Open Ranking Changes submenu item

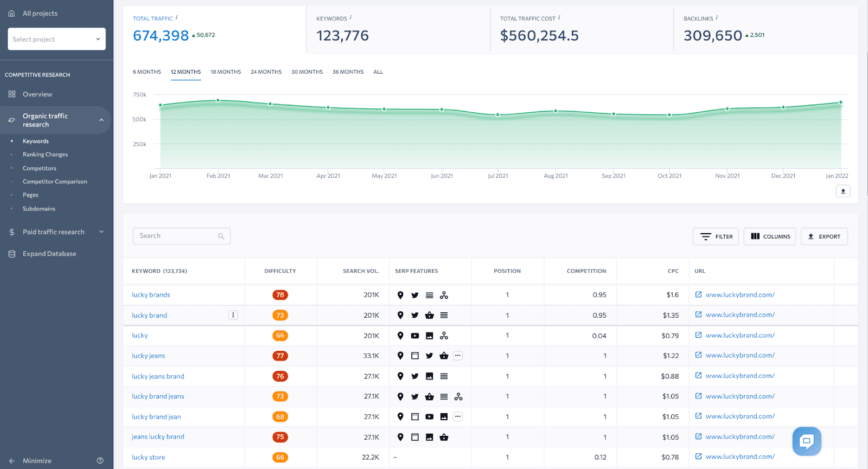[x=45, y=155]
